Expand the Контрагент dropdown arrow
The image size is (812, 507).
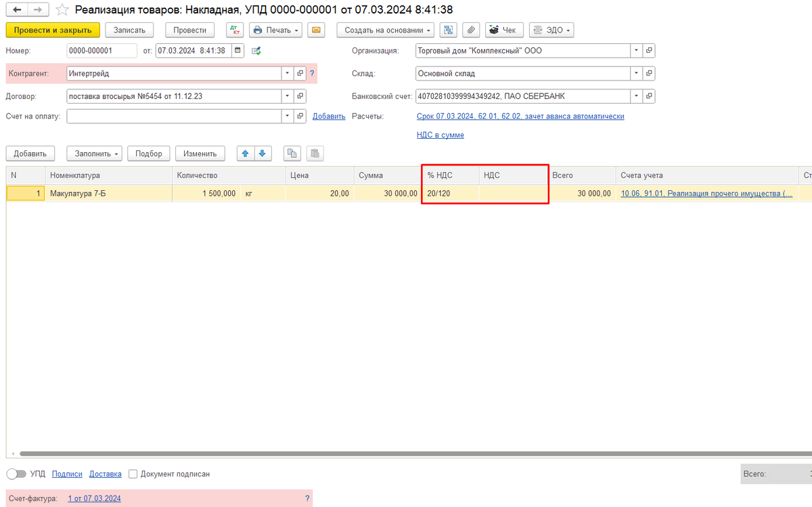tap(288, 73)
